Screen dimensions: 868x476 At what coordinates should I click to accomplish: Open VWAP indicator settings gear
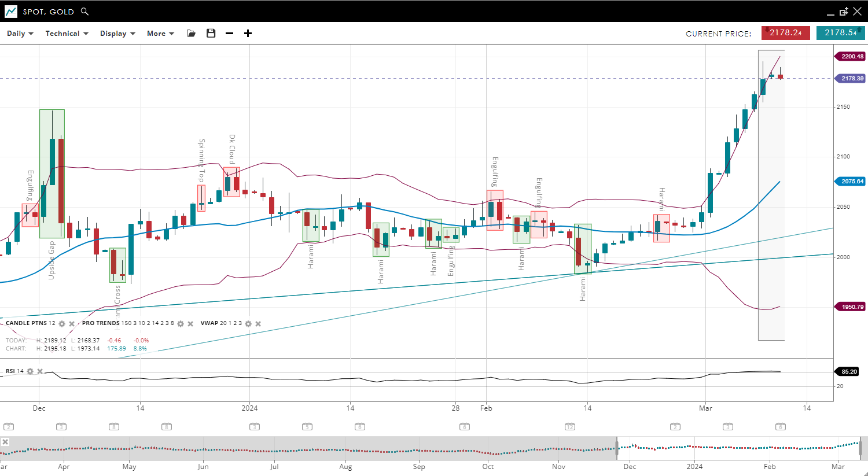click(248, 324)
